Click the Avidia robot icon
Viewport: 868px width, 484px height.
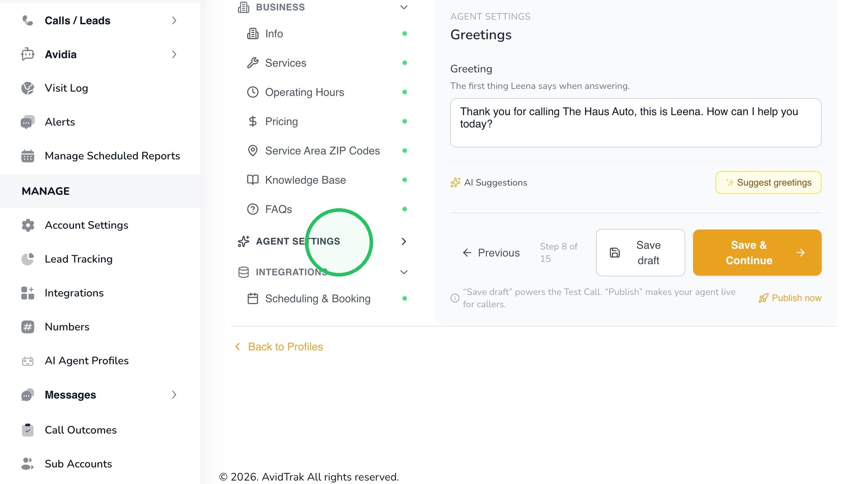pyautogui.click(x=27, y=54)
